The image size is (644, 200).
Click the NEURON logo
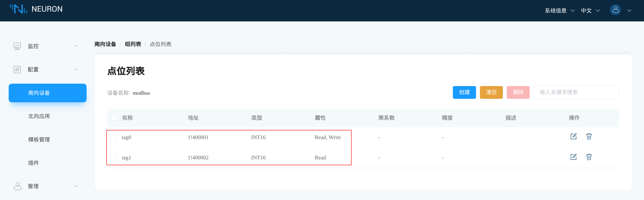point(36,9)
